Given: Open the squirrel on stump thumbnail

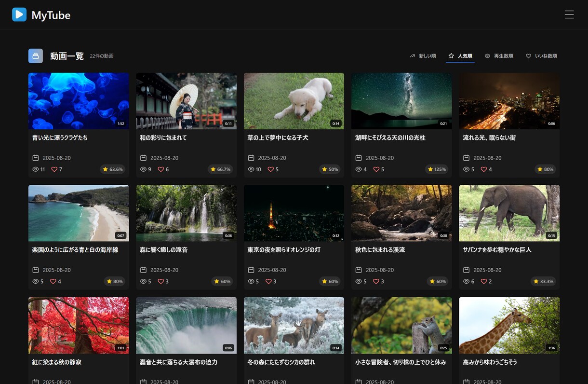Looking at the screenshot, I should [401, 325].
